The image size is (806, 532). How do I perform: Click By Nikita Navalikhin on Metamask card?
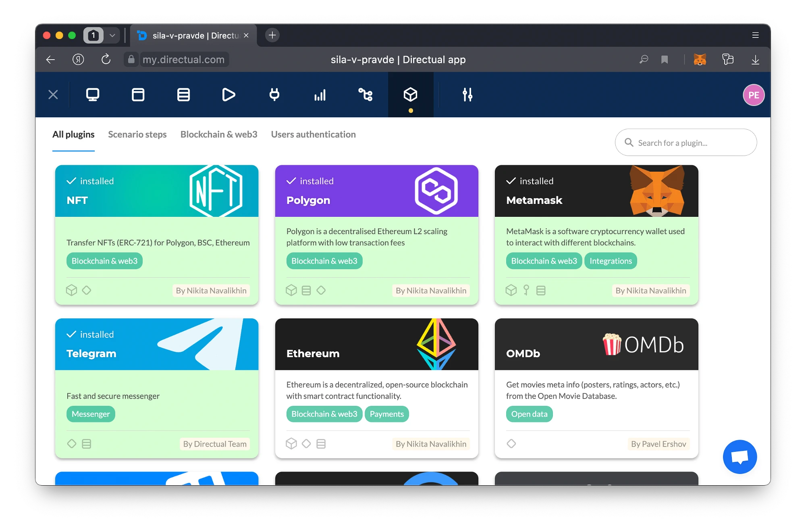tap(651, 291)
